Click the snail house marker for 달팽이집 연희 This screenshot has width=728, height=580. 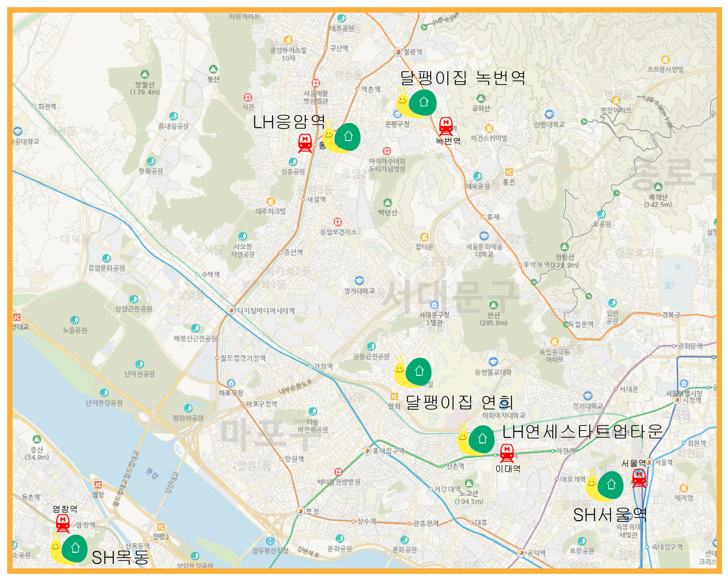tap(413, 371)
